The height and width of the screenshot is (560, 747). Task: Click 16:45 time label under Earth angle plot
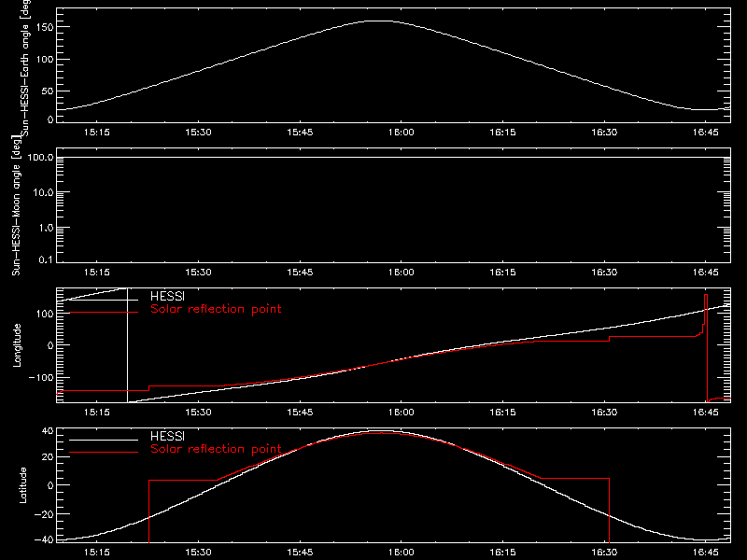tap(706, 133)
